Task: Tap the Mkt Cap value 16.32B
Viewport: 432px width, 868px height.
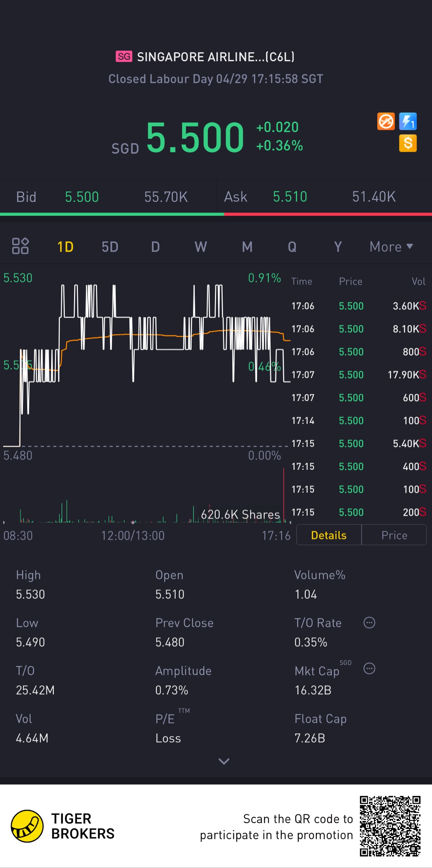Action: click(x=313, y=690)
